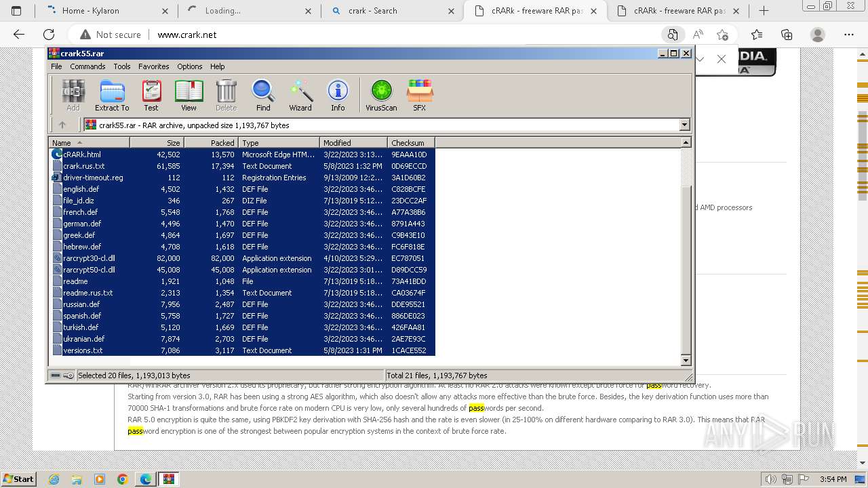Run VirusScan from the toolbar
This screenshot has height=488, width=868.
point(381,96)
